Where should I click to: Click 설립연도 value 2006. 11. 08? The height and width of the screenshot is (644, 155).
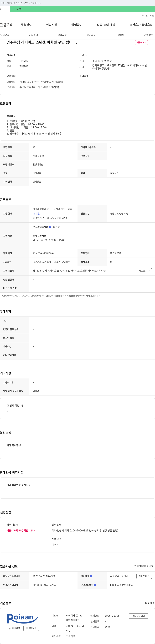[x=112, y=616]
